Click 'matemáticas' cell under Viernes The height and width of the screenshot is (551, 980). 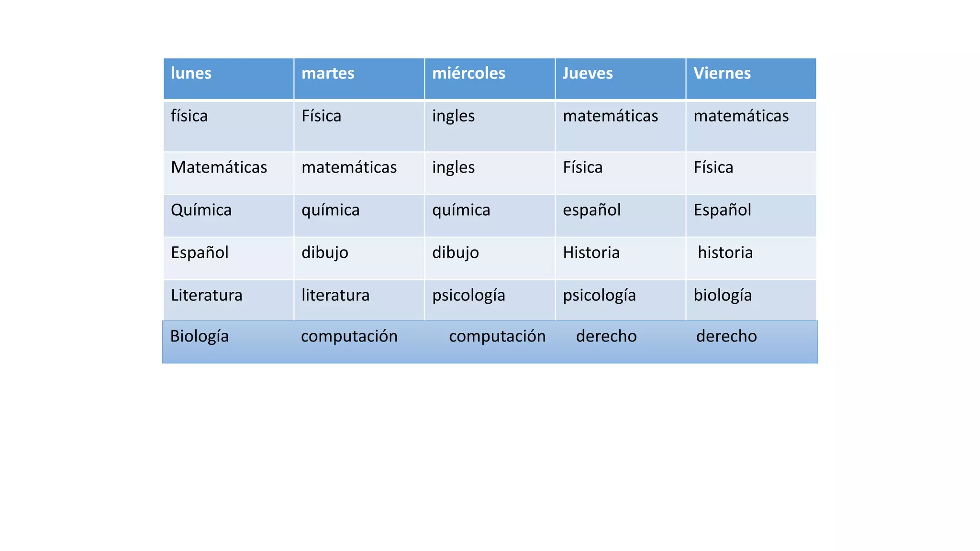[741, 116]
